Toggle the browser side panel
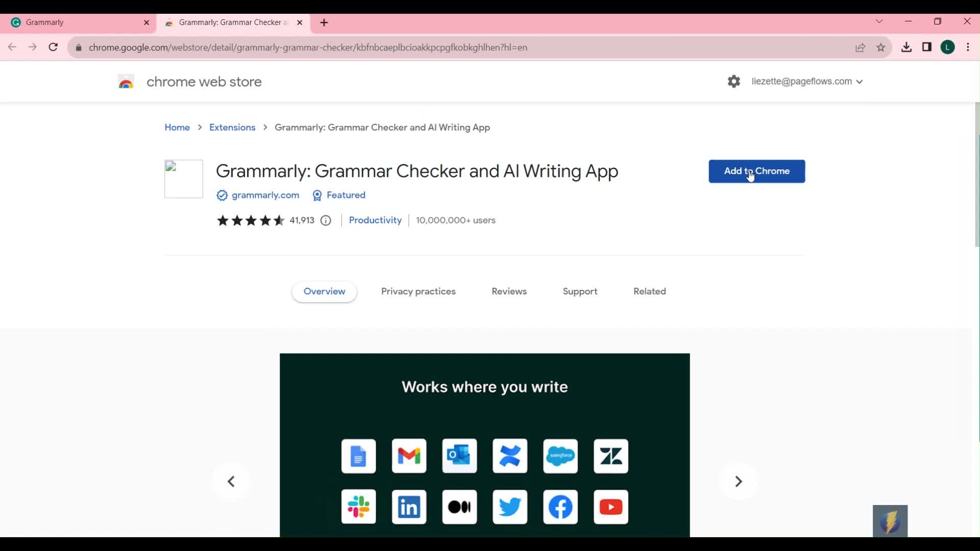The width and height of the screenshot is (980, 551). point(927,47)
